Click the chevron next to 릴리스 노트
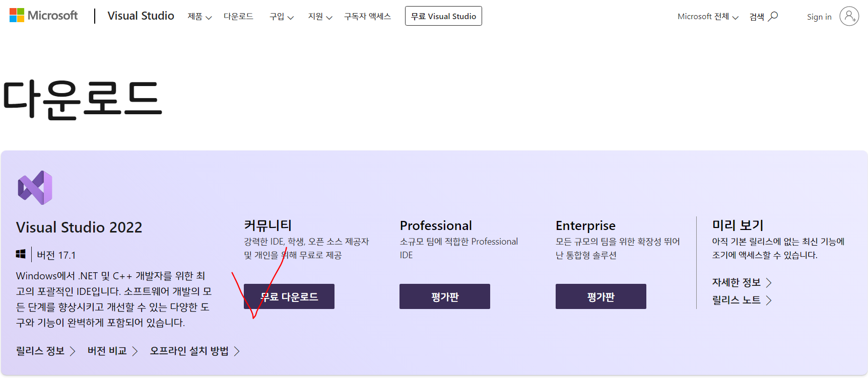 769,300
